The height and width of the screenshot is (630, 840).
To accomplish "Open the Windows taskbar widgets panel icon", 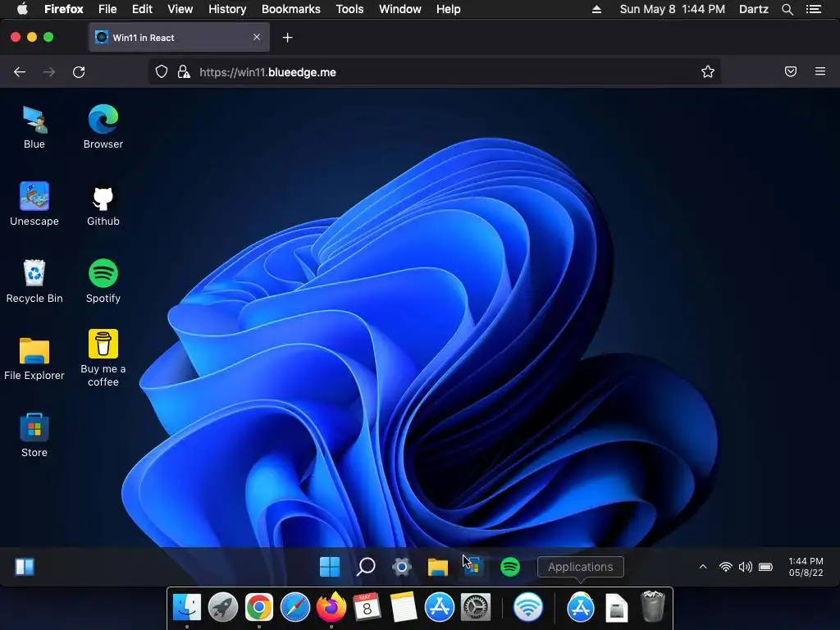I will [x=25, y=567].
